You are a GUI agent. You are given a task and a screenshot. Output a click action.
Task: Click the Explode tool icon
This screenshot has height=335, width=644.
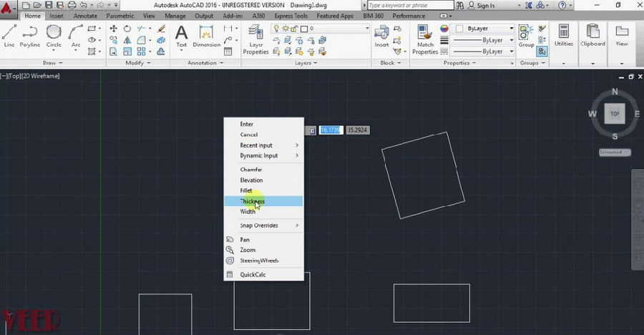pyautogui.click(x=162, y=40)
